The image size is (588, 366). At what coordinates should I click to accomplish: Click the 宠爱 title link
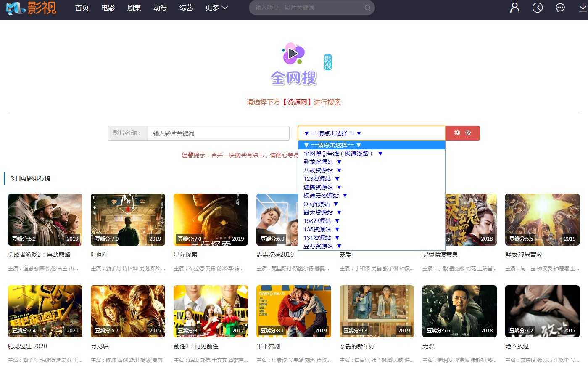(345, 255)
